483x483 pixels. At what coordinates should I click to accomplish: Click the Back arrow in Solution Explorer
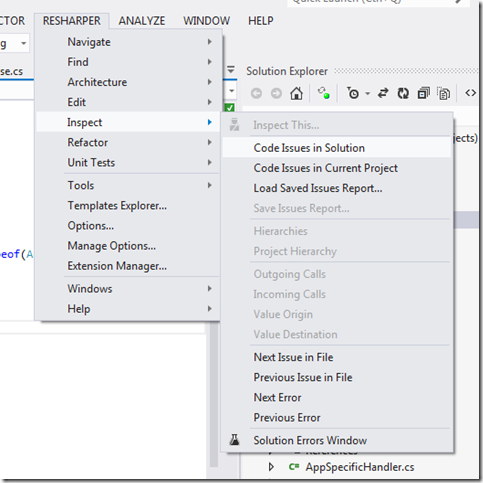tap(256, 94)
